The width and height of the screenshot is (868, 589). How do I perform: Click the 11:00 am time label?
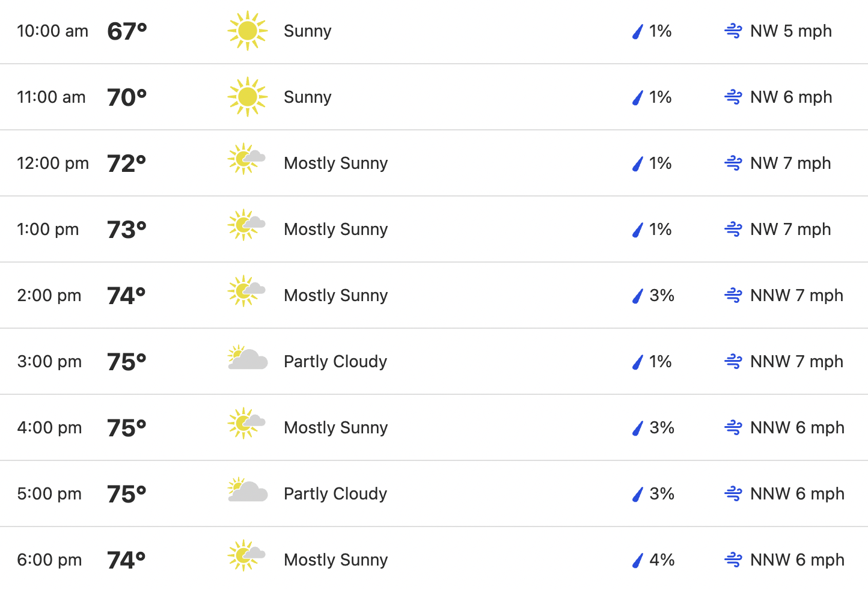[51, 97]
